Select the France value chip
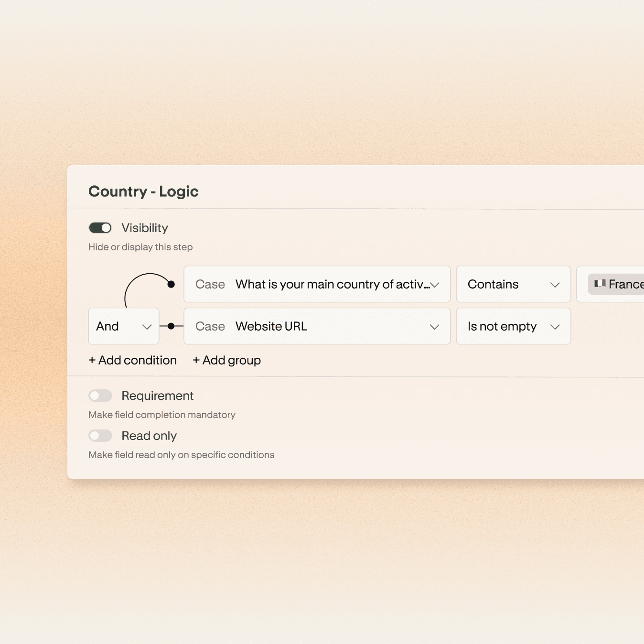Screen dimensions: 644x644 pyautogui.click(x=621, y=284)
